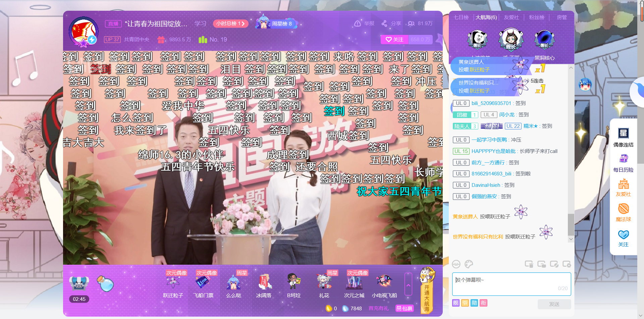Toggle the 勋 medal badge button
This screenshot has width=644, height=319.
(474, 303)
